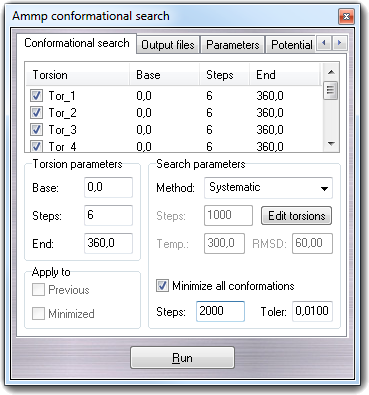Toggle the Tor_2 torsion checkbox

(36, 113)
